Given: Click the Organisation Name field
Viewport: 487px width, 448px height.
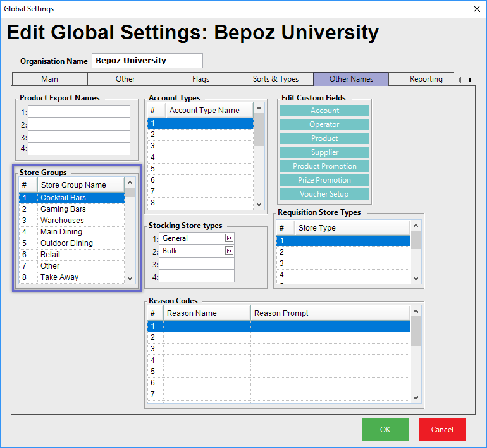Looking at the screenshot, I should tap(147, 61).
